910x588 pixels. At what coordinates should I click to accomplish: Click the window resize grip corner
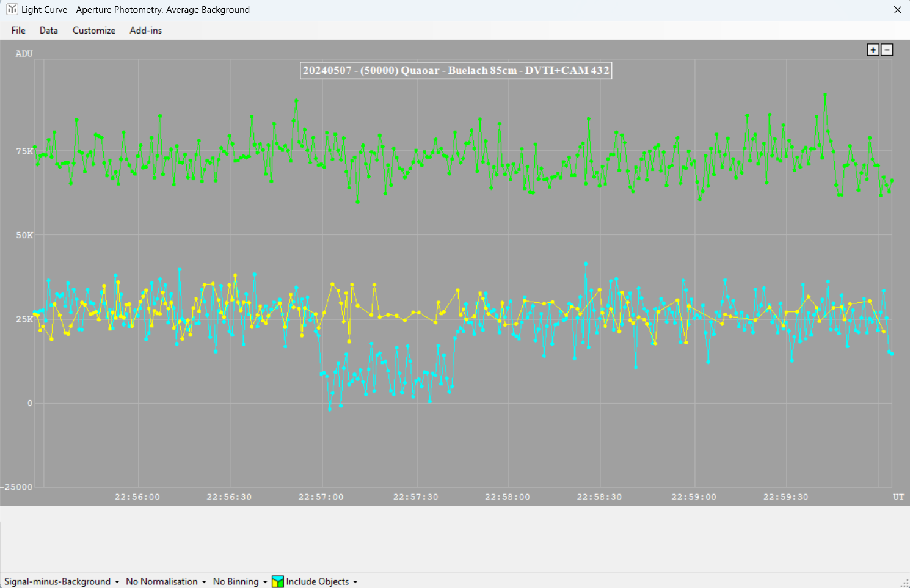coord(905,583)
